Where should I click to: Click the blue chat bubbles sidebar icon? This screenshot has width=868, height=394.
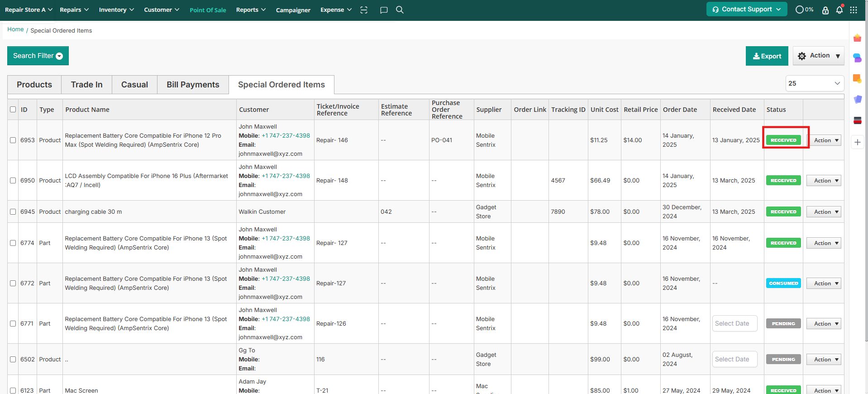(x=857, y=58)
